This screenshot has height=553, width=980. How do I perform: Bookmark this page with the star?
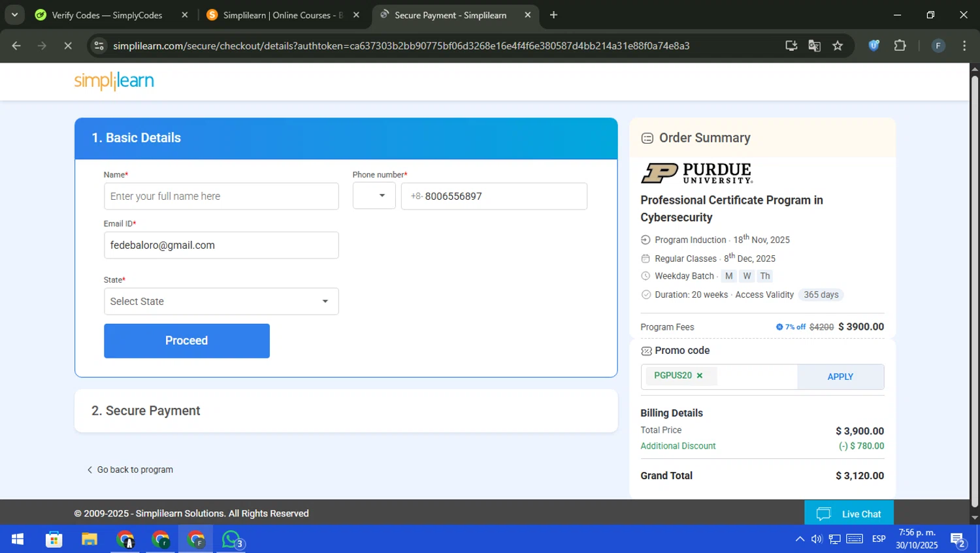(x=838, y=46)
